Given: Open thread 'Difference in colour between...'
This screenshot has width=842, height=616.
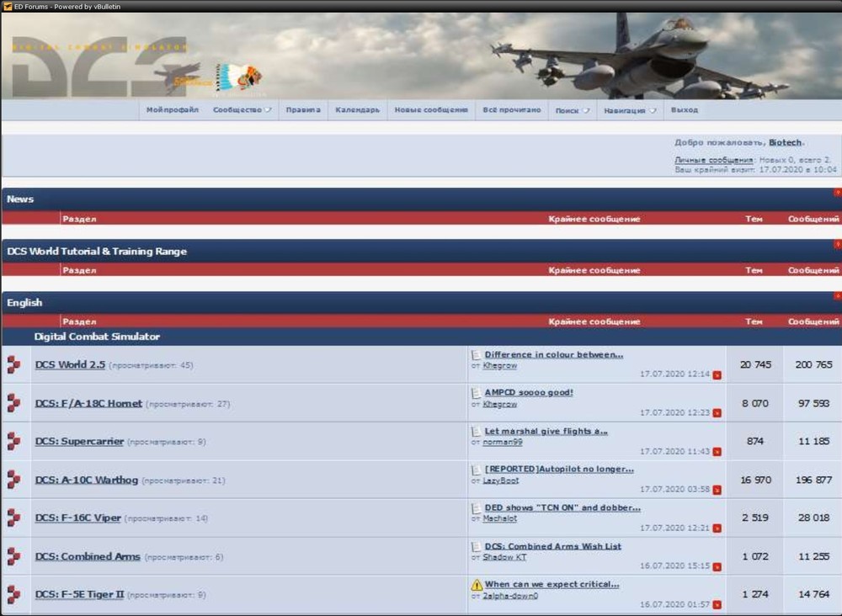Looking at the screenshot, I should pyautogui.click(x=554, y=354).
